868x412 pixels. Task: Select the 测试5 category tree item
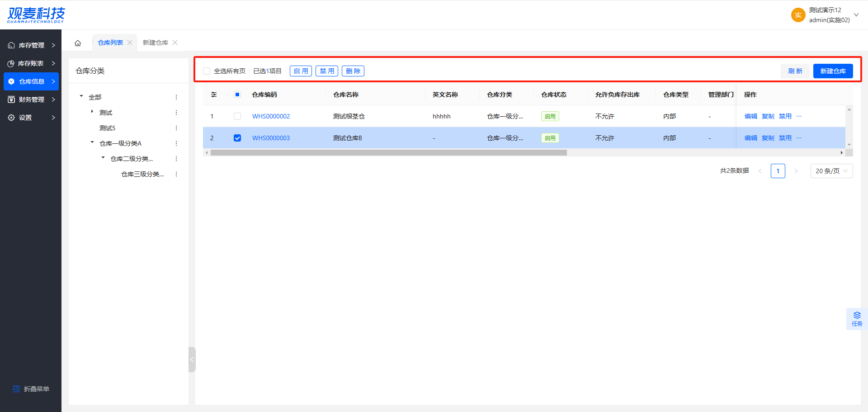coord(108,128)
